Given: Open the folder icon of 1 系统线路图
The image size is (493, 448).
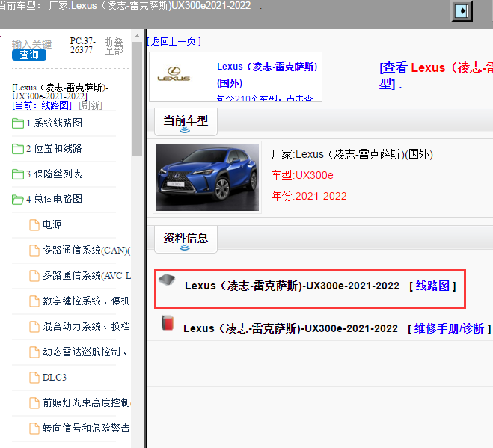Looking at the screenshot, I should 18,123.
